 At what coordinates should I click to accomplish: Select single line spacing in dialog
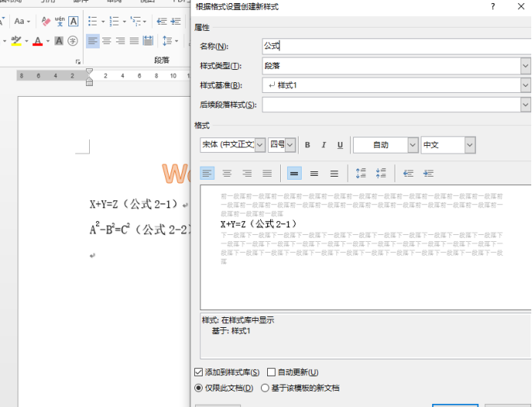tap(294, 174)
